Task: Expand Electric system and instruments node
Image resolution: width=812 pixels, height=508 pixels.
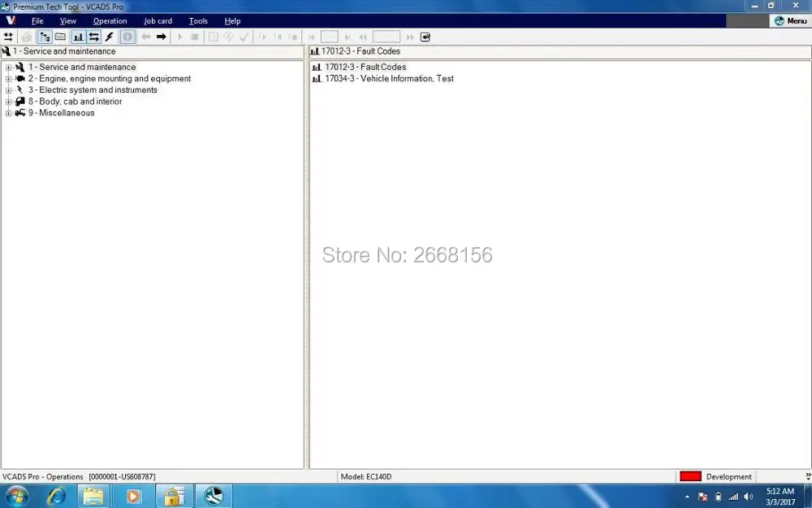Action: pos(8,90)
